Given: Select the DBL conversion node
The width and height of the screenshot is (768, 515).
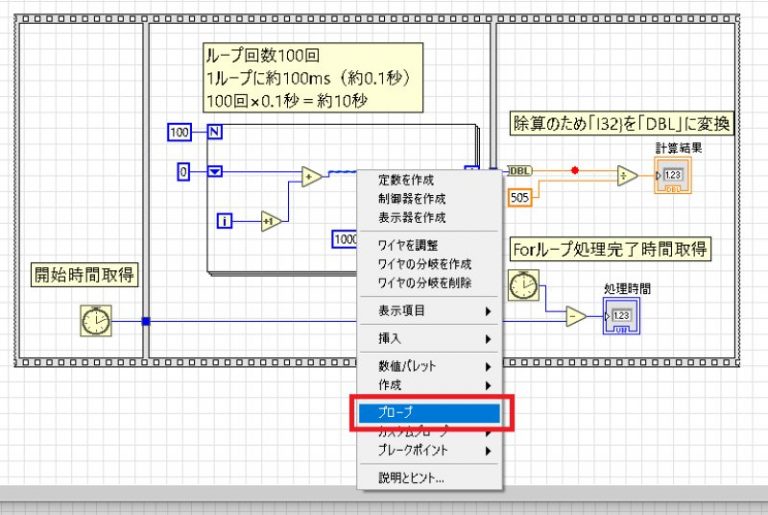Looking at the screenshot, I should tap(519, 171).
